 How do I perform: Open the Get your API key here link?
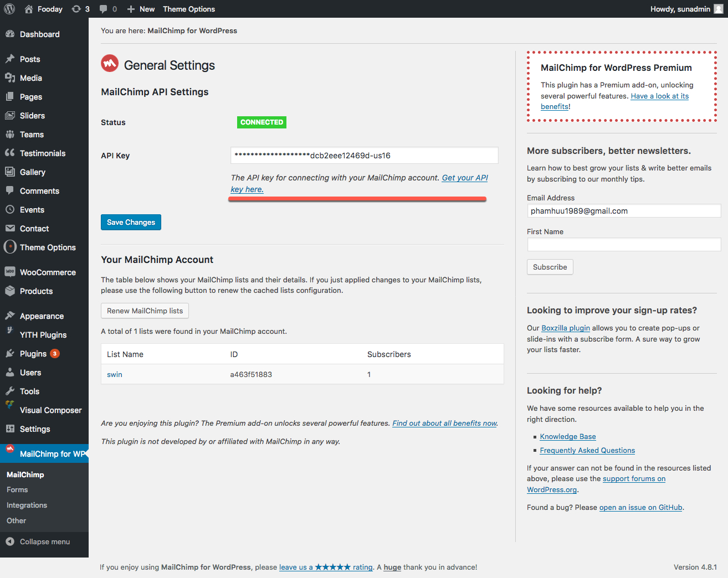(x=465, y=178)
